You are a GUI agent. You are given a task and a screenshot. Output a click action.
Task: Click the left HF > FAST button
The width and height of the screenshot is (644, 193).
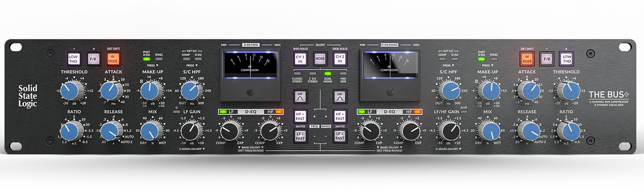(x=300, y=116)
